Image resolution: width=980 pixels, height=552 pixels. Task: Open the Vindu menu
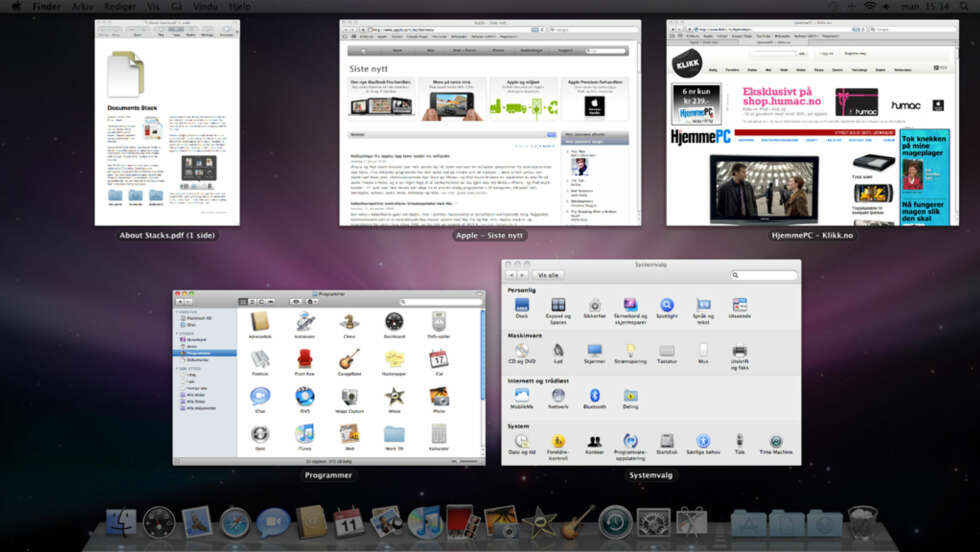click(205, 6)
